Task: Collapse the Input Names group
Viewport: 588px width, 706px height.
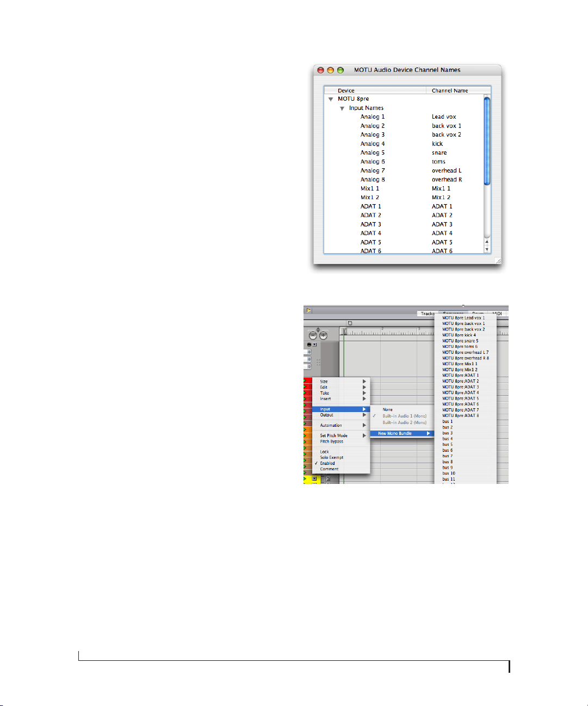Action: point(342,108)
